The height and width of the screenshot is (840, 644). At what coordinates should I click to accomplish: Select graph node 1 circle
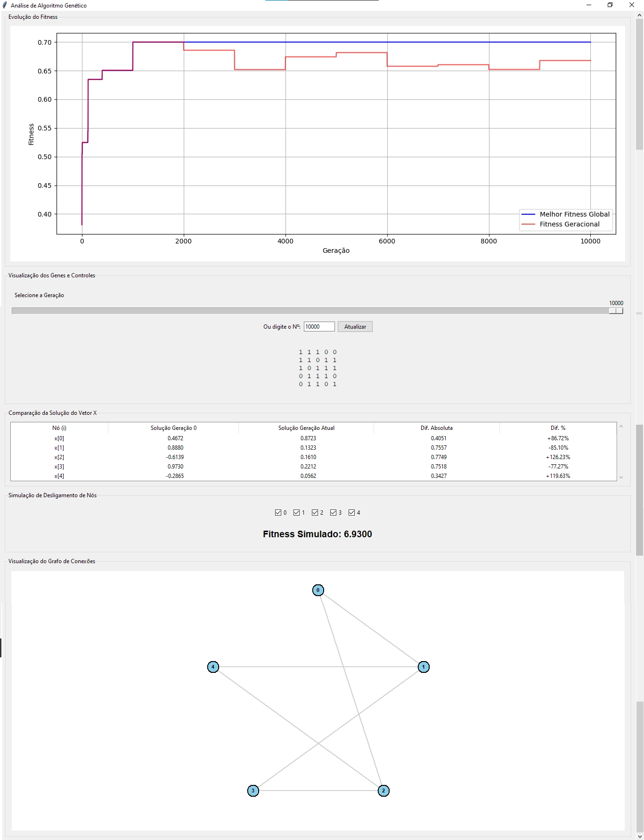424,667
